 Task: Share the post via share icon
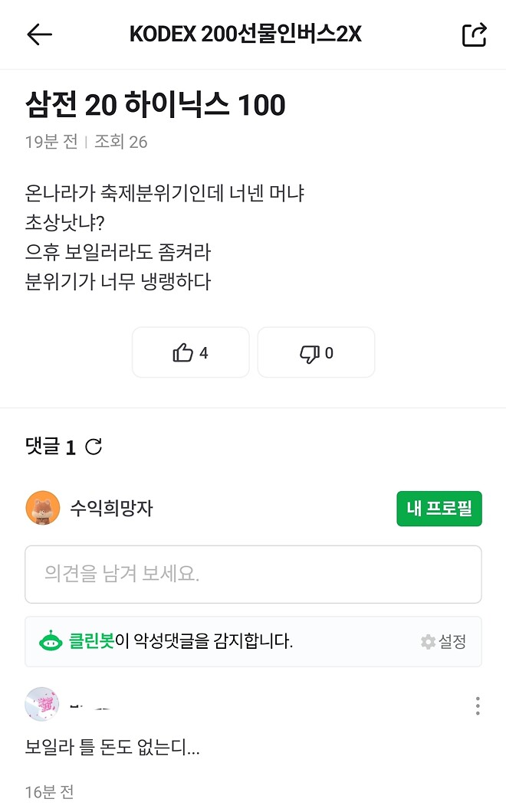point(474,34)
